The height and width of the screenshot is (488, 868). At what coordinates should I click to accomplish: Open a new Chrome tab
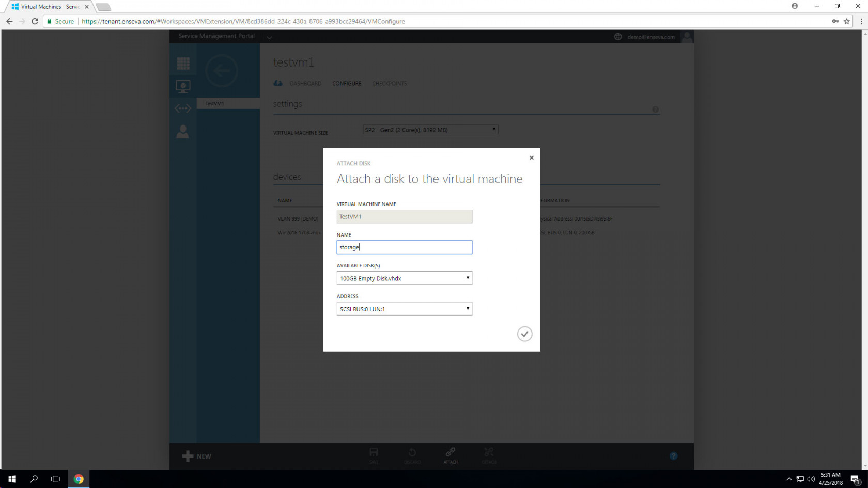pyautogui.click(x=103, y=7)
